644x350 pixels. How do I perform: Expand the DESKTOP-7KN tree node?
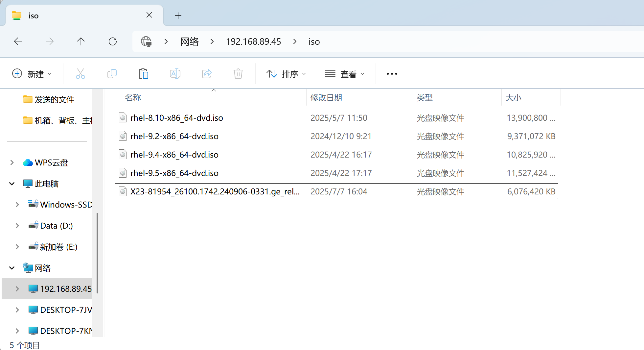tap(17, 331)
